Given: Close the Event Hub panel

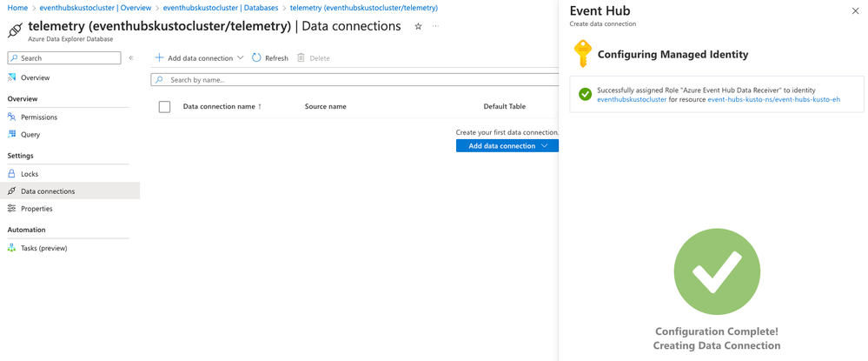Looking at the screenshot, I should tap(855, 11).
